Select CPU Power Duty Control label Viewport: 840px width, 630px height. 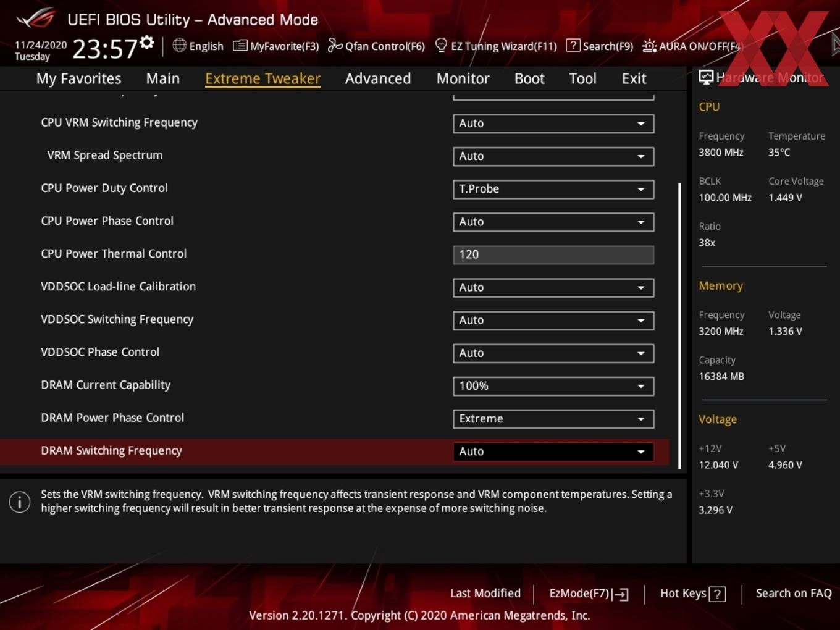pos(104,188)
